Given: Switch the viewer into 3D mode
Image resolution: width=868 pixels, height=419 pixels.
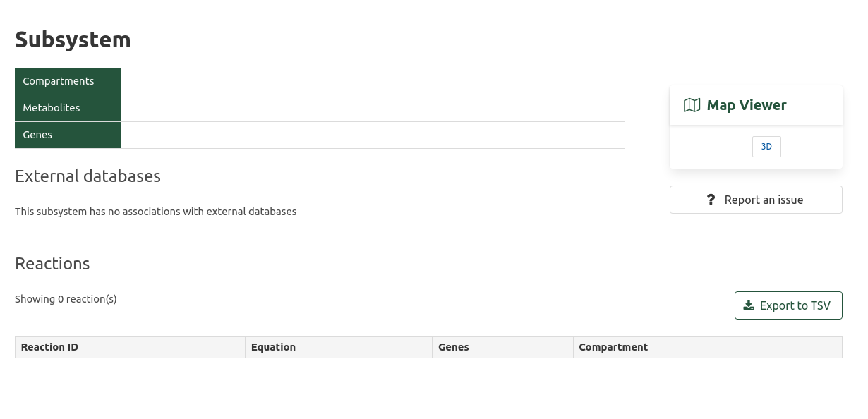Looking at the screenshot, I should pyautogui.click(x=766, y=146).
